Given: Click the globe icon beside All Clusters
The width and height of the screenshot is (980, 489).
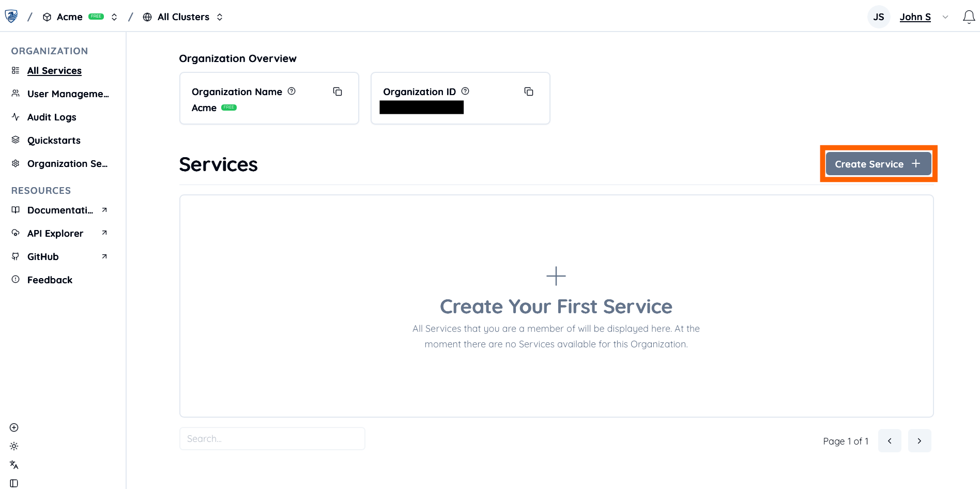Looking at the screenshot, I should click(x=147, y=17).
